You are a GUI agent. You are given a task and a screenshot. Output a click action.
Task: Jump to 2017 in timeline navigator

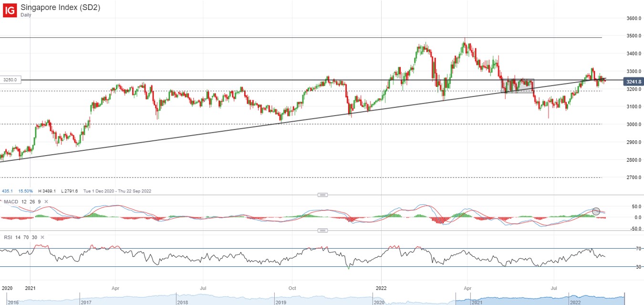click(85, 302)
